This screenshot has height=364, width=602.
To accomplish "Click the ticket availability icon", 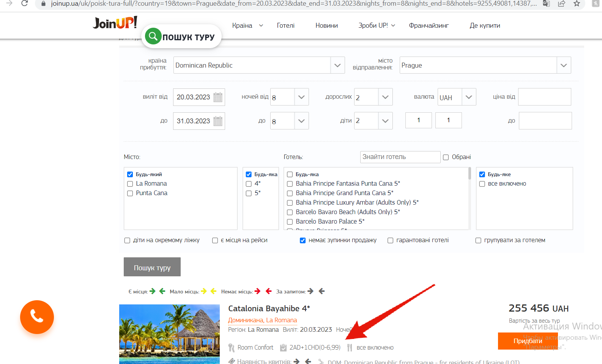I will click(x=232, y=361).
